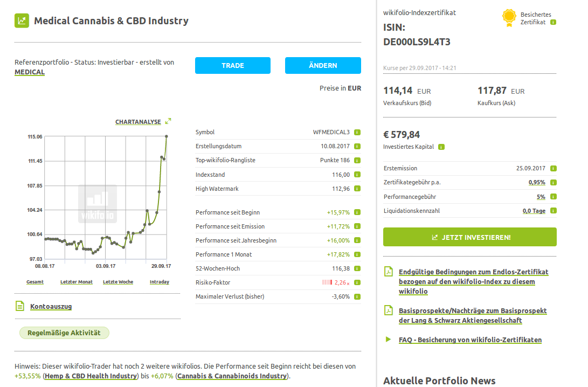Viewport: 588px width, 387px height.
Task: Click info icon for Performancegebühr row
Action: (553, 197)
